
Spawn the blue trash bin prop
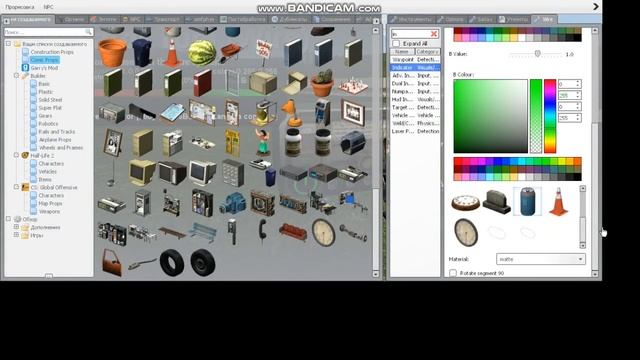[142, 53]
